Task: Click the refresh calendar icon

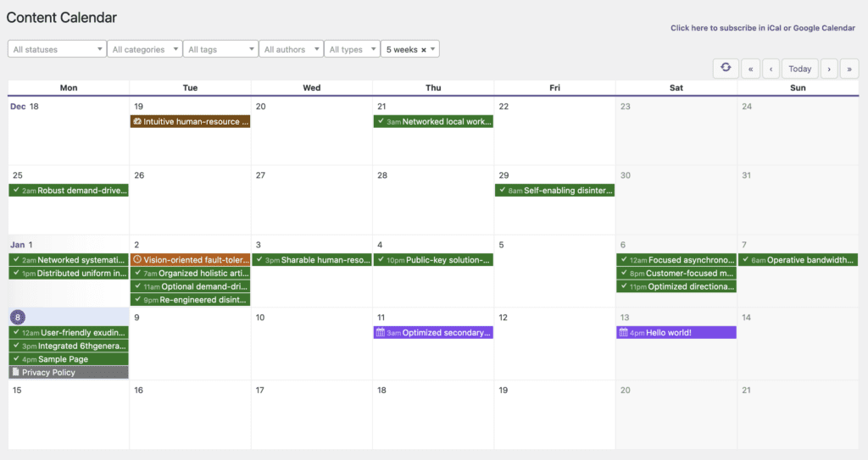Action: (x=726, y=68)
